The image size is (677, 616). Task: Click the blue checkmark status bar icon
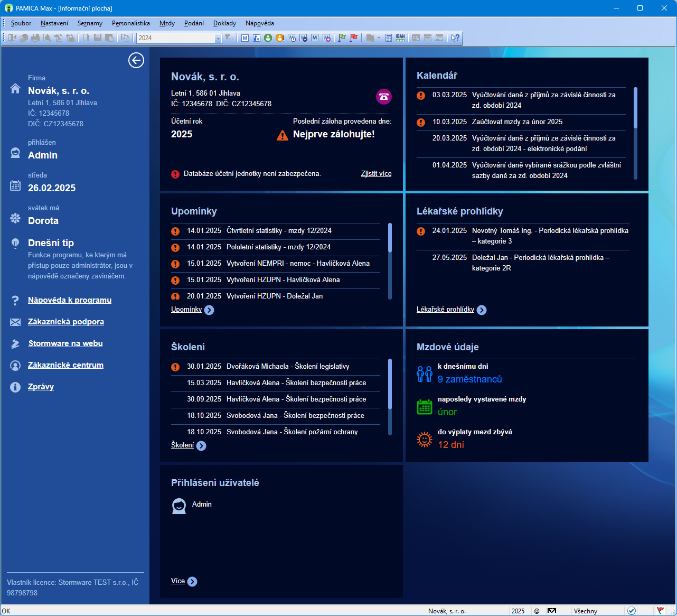632,611
